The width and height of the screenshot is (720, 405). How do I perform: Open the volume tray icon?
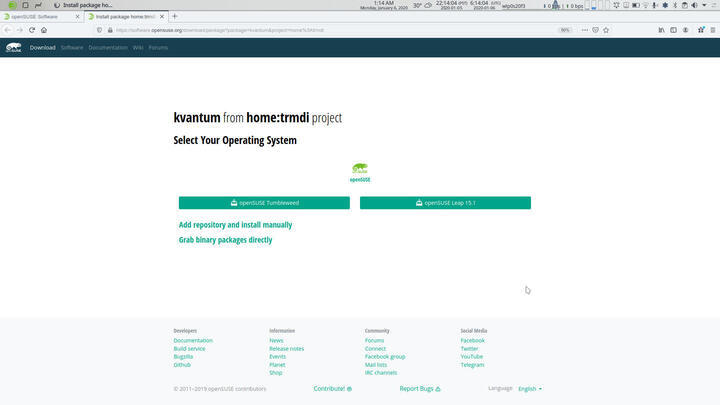pyautogui.click(x=695, y=6)
